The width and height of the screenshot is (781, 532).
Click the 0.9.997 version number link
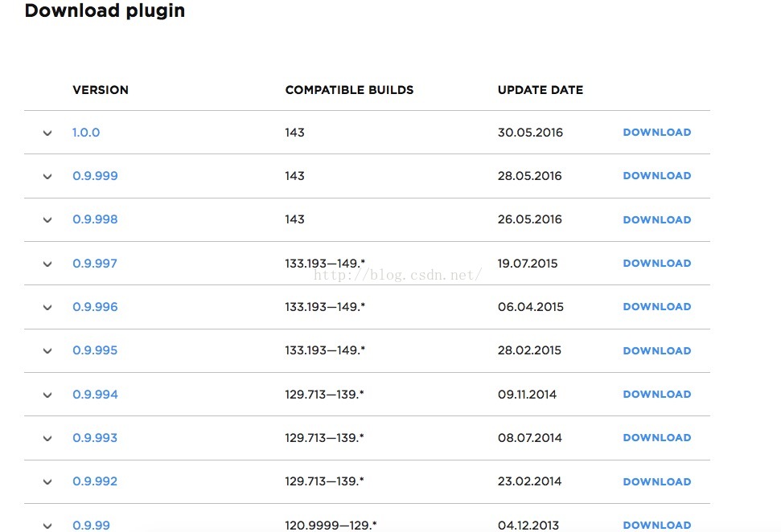click(x=95, y=264)
